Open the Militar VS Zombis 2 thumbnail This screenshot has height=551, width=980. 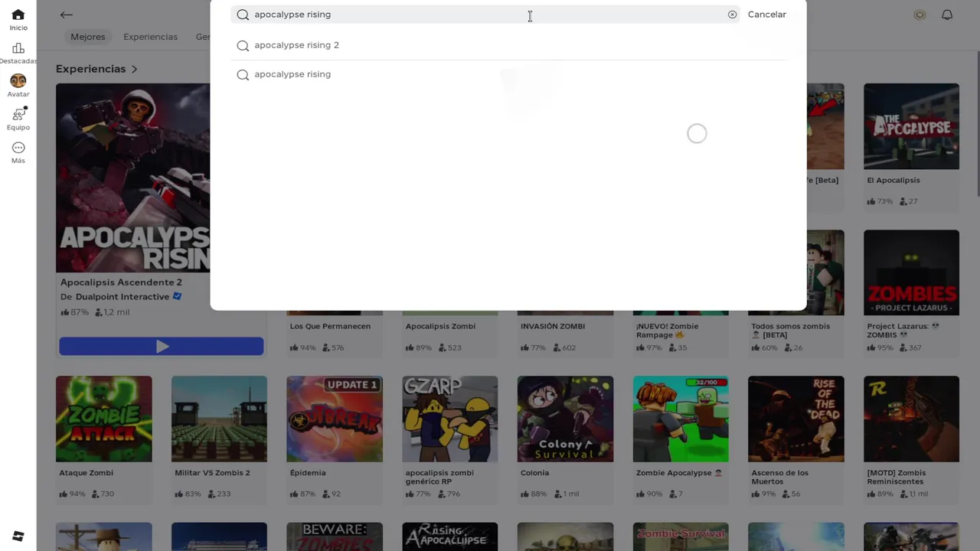(x=219, y=419)
